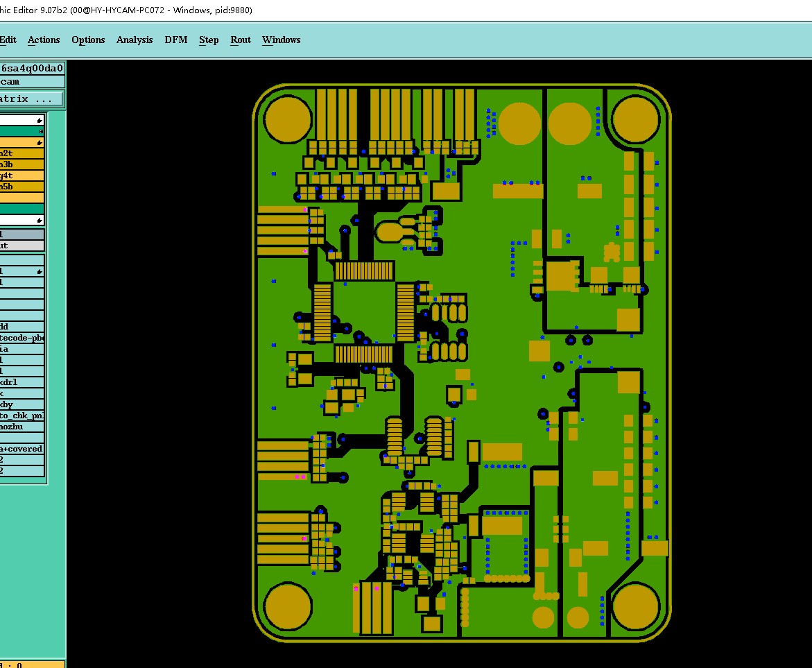Open the Options menu
The image size is (812, 668).
tap(88, 40)
